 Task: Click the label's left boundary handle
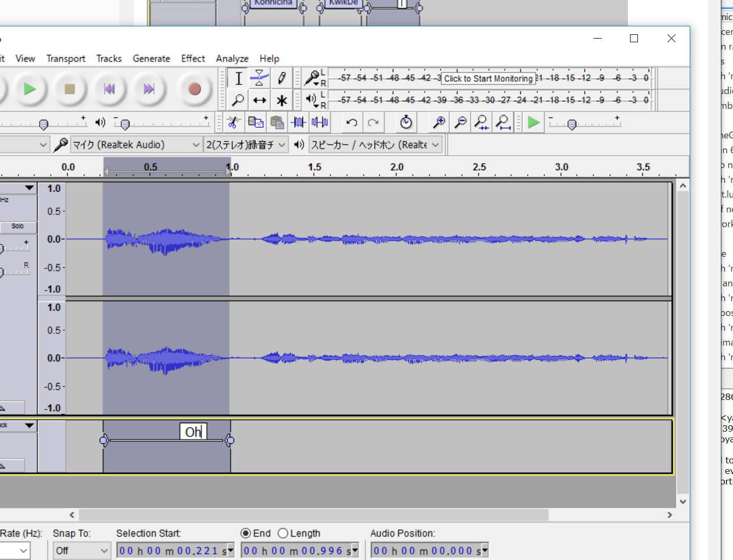click(x=104, y=440)
